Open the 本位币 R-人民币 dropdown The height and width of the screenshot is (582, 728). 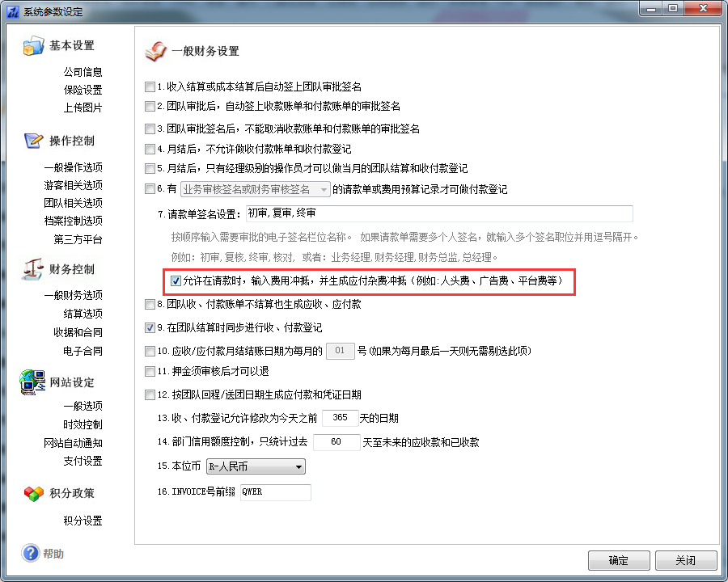(x=256, y=466)
